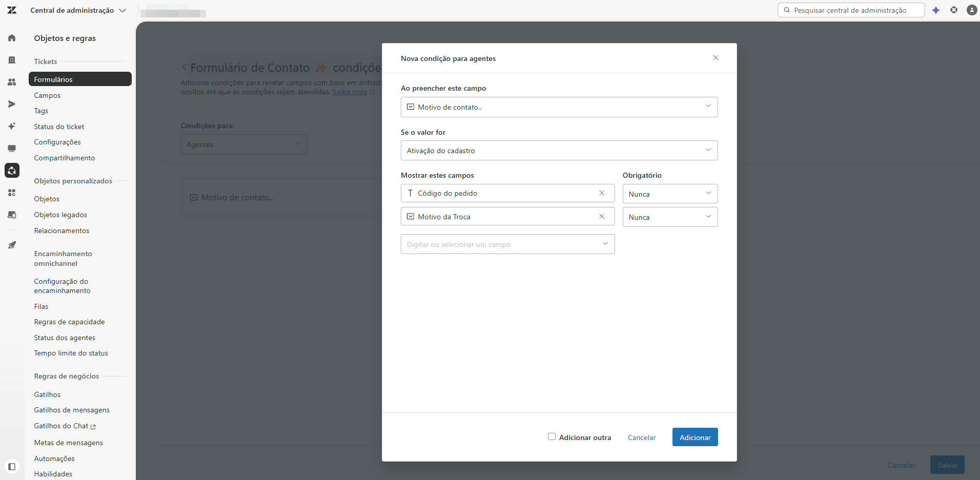Click the Zendesk logo icon
Screen dimensions: 980x480
12,10
